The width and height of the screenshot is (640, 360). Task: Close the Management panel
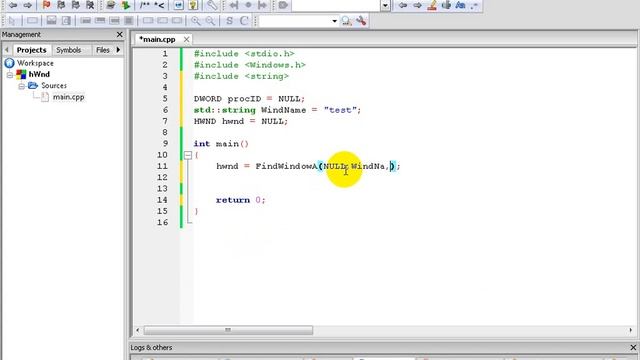pos(120,34)
